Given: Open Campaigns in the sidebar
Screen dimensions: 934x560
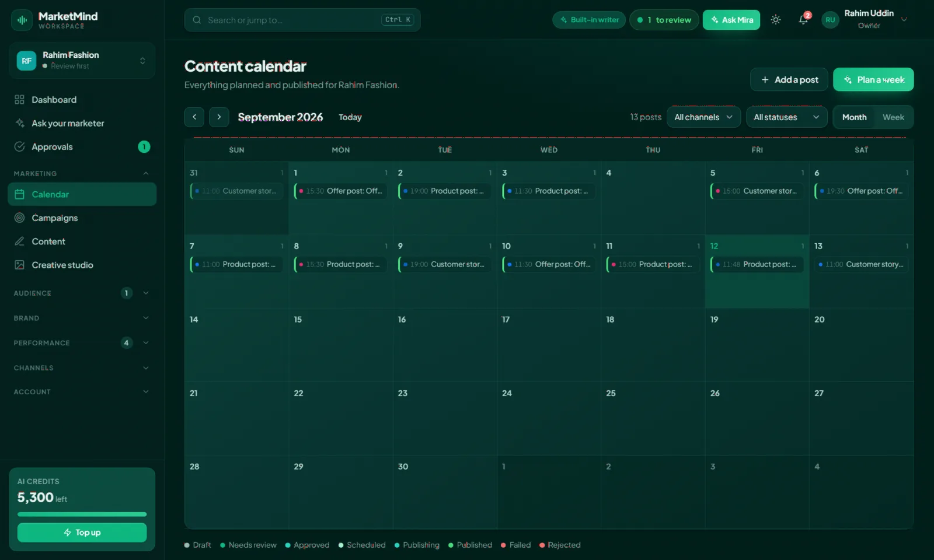Looking at the screenshot, I should coord(82,218).
